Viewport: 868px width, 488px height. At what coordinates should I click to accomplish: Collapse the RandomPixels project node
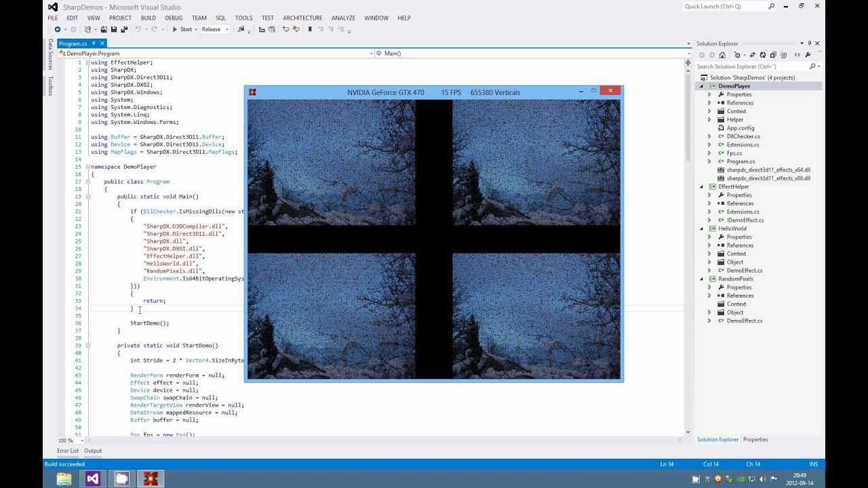pyautogui.click(x=702, y=279)
